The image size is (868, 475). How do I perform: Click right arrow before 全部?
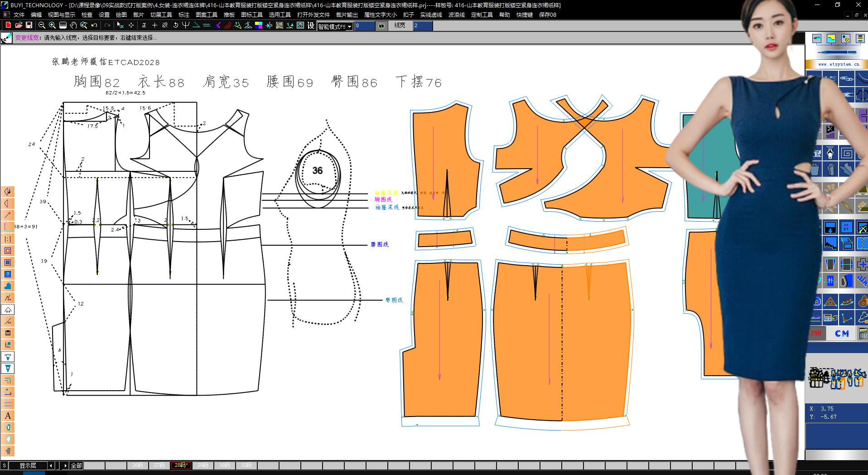point(65,465)
